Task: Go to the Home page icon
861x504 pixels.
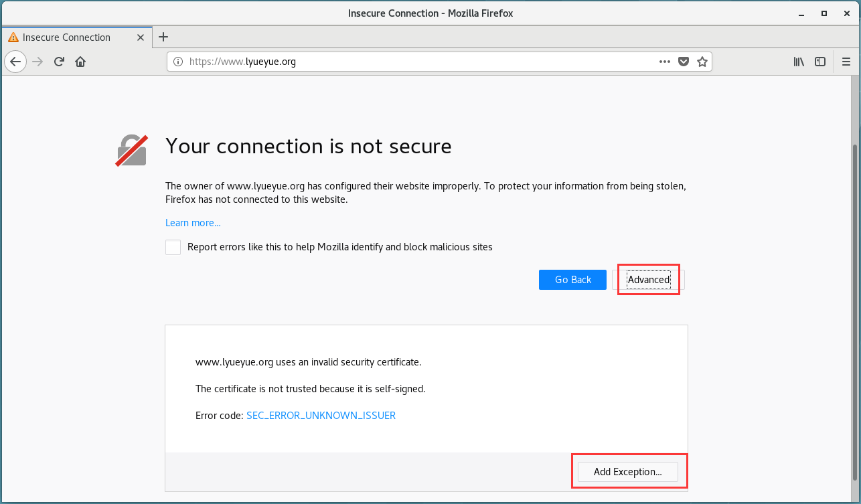Action: tap(80, 62)
